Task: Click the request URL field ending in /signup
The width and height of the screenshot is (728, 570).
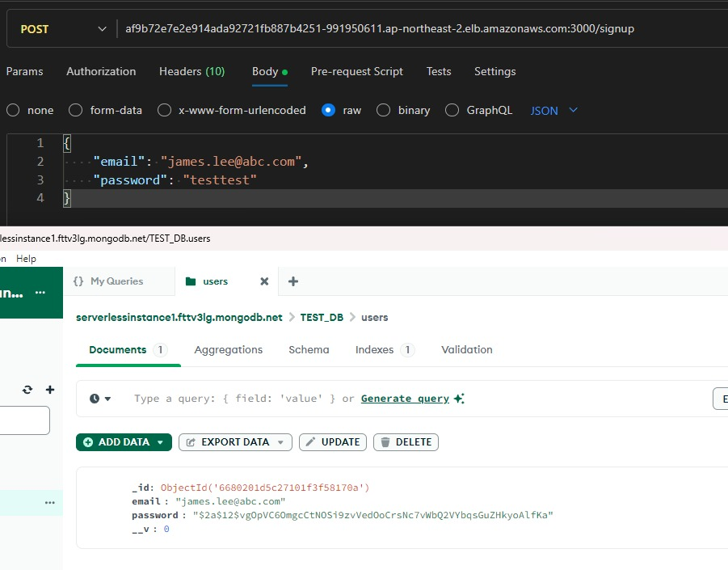Action: pyautogui.click(x=379, y=29)
